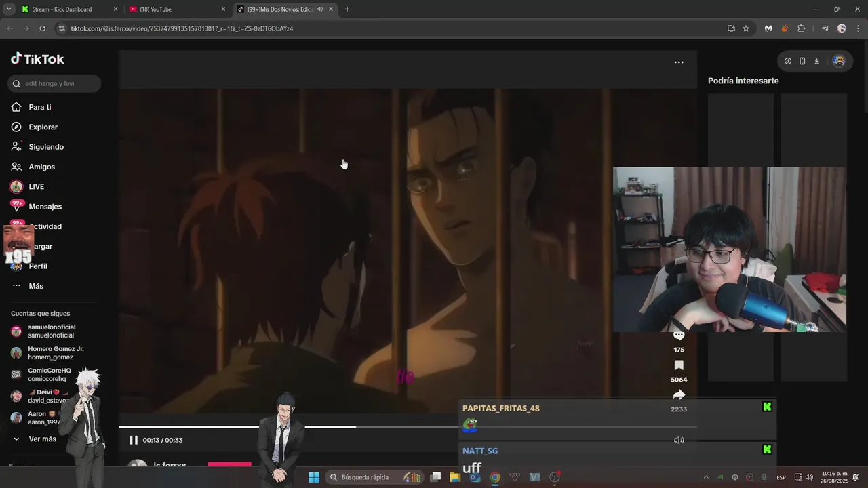The width and height of the screenshot is (868, 488).
Task: Open File Explorer from taskbar
Action: coord(455,477)
